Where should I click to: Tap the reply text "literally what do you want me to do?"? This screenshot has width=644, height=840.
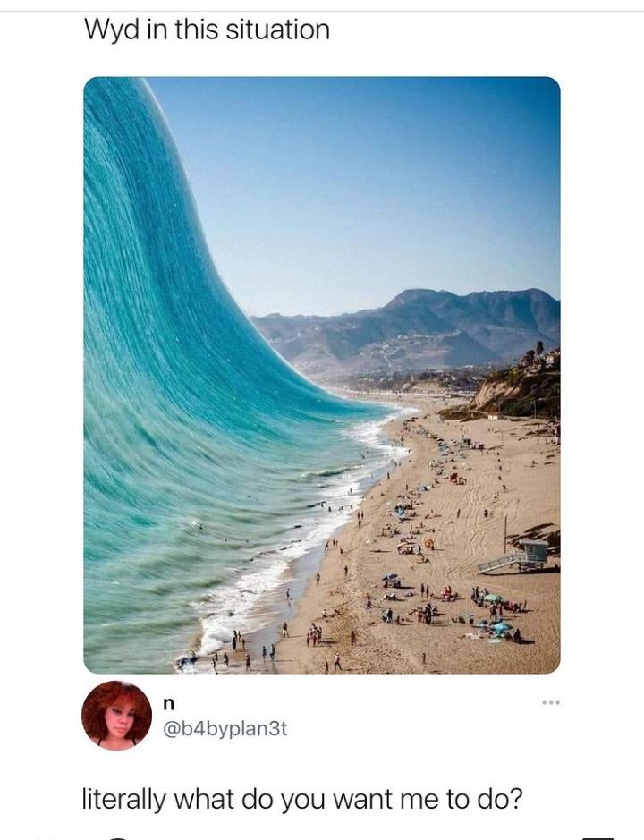[301, 800]
